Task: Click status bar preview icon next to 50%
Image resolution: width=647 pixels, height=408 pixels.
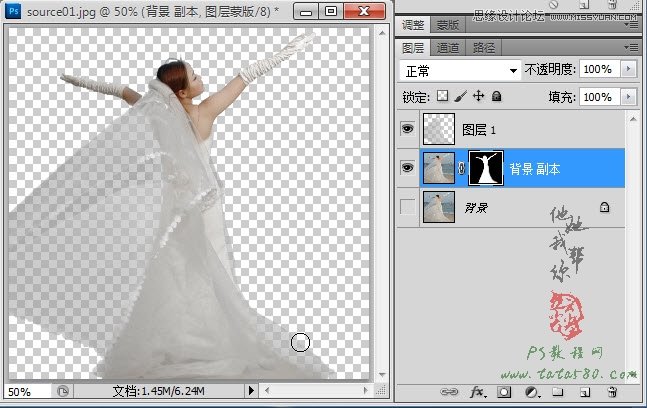Action: pyautogui.click(x=63, y=391)
